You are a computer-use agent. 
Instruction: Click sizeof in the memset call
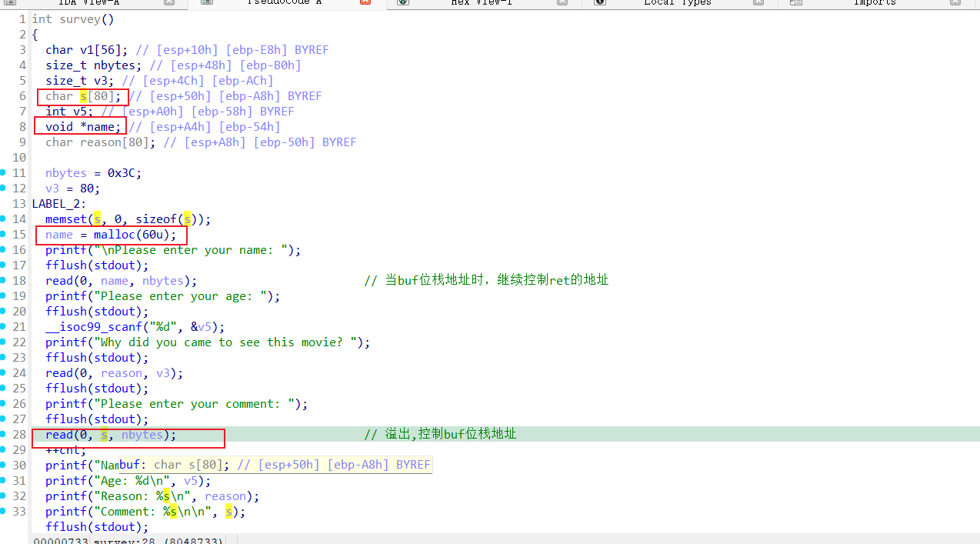pos(155,219)
